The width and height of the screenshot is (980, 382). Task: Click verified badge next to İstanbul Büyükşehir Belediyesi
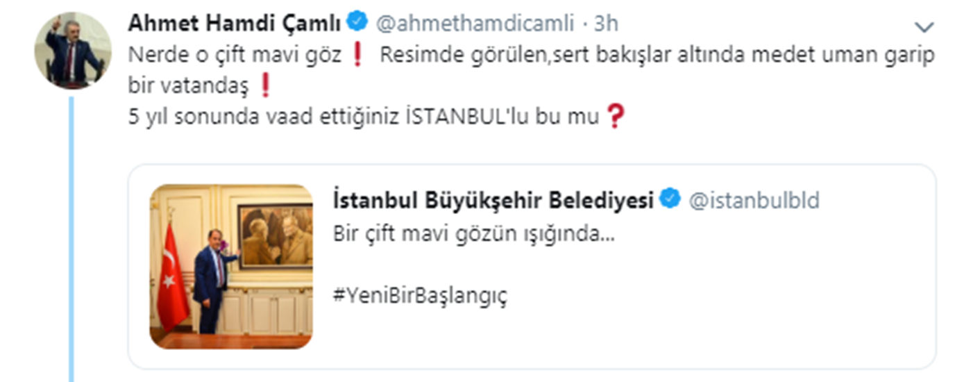(x=670, y=200)
